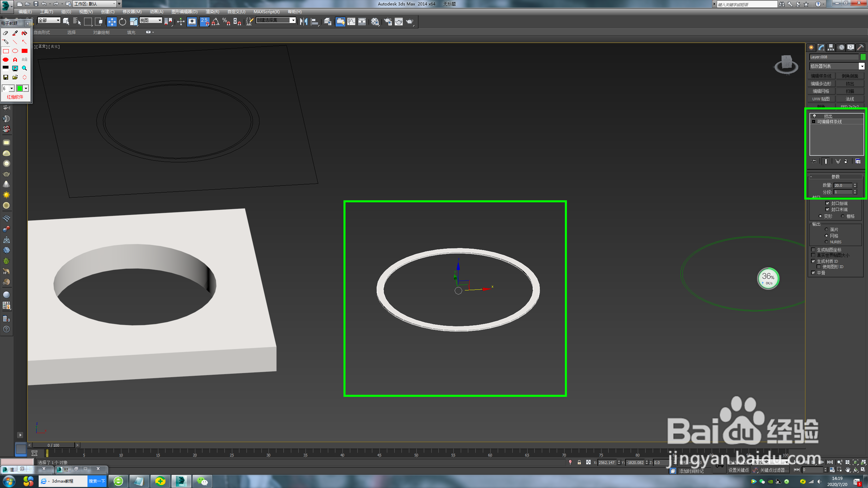This screenshot has height=488, width=868.
Task: Select the 栅格 radio option
Action: [843, 216]
